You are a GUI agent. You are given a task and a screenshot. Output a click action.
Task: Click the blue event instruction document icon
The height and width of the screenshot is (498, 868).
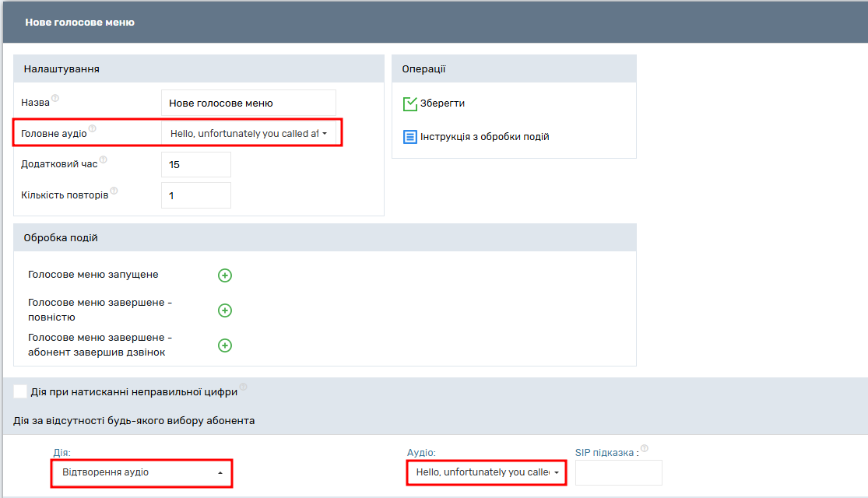(410, 137)
